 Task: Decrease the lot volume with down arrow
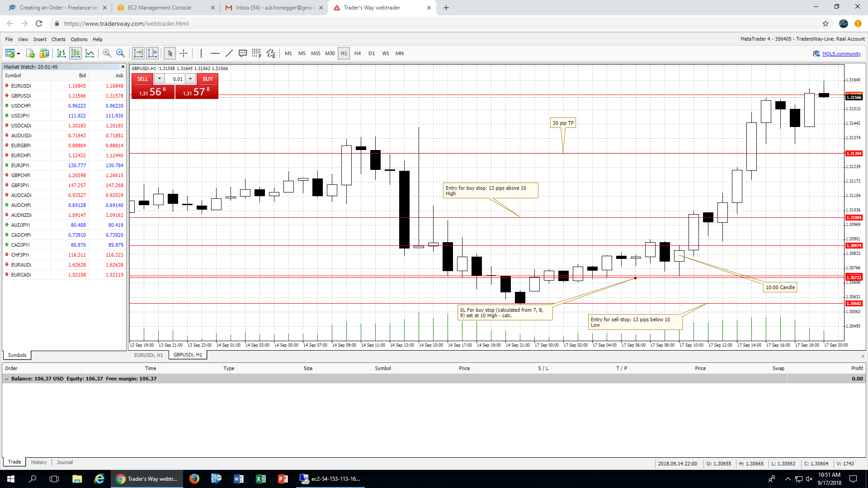(x=160, y=79)
